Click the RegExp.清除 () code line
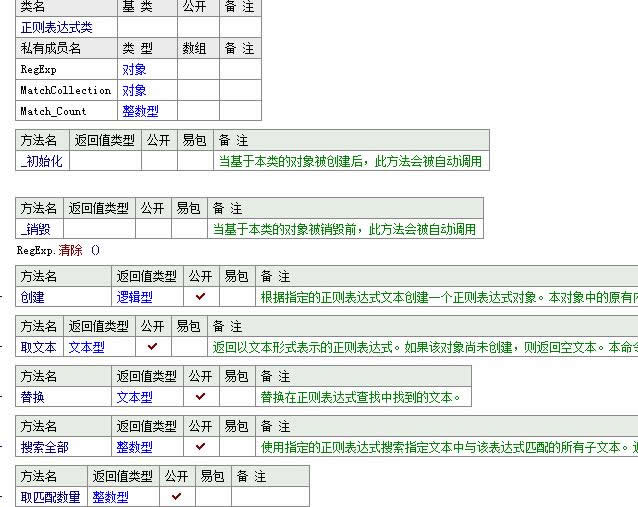This screenshot has width=638, height=507. (58, 250)
